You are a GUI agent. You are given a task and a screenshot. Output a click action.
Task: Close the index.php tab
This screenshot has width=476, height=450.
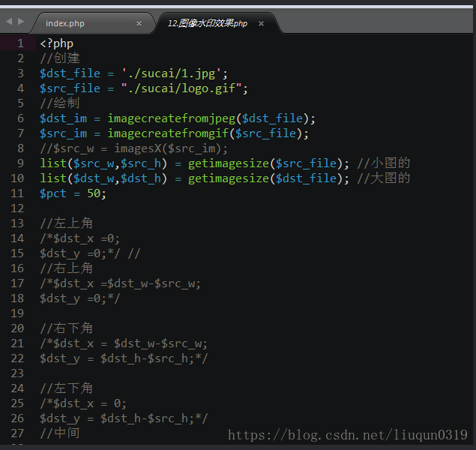139,24
